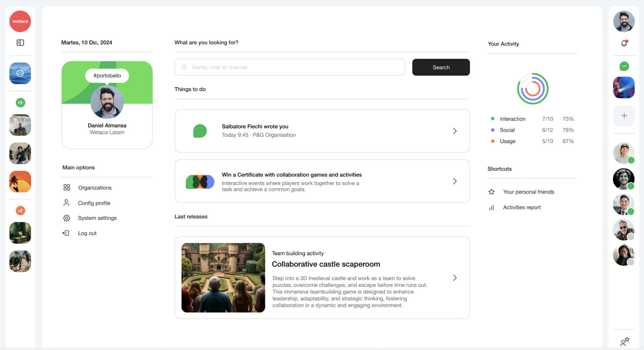
Task: Open Your personal friends shortcut
Action: pyautogui.click(x=528, y=192)
